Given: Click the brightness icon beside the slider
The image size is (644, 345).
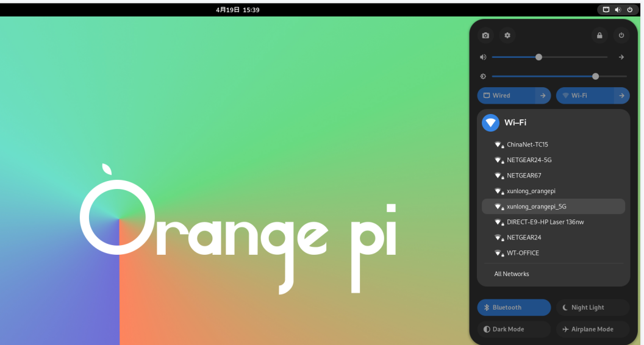Looking at the screenshot, I should coord(483,76).
